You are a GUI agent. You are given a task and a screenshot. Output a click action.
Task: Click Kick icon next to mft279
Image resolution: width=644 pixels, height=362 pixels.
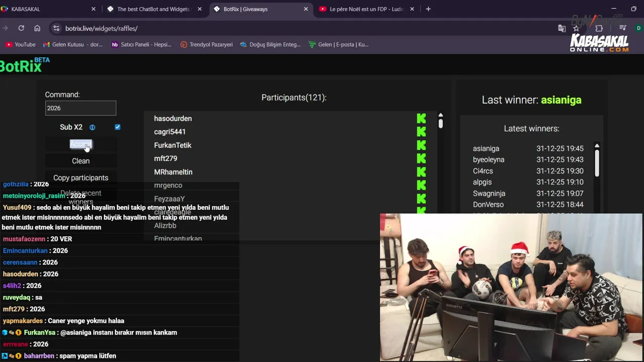coord(421,158)
